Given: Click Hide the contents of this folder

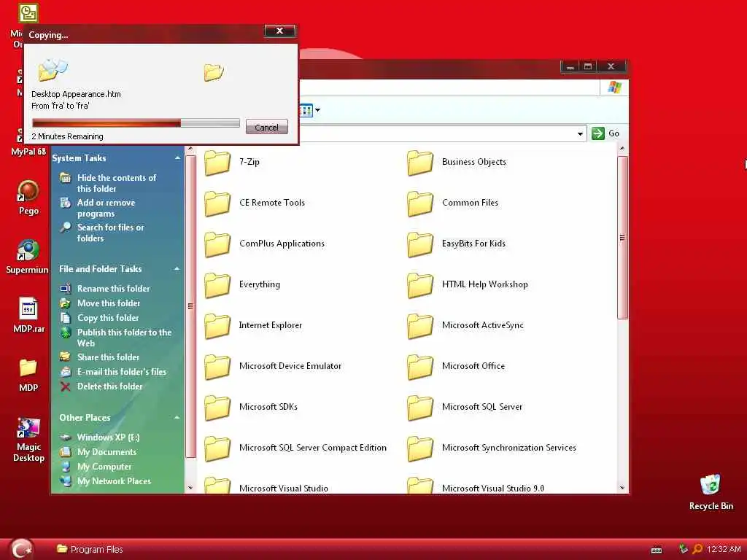Looking at the screenshot, I should click(117, 183).
